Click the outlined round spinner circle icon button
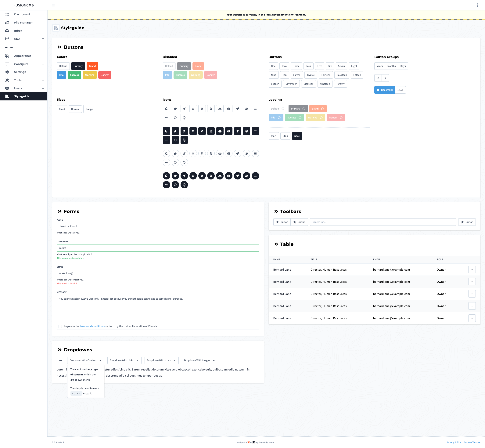 (175, 162)
